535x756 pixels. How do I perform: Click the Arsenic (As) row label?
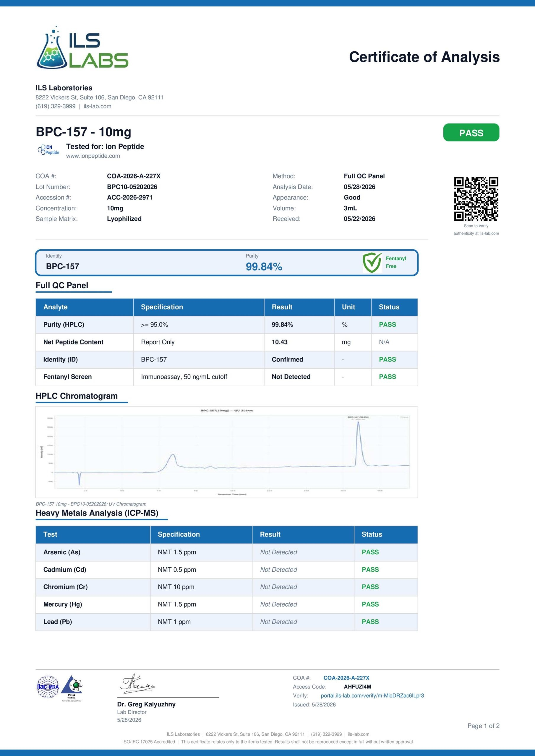62,552
